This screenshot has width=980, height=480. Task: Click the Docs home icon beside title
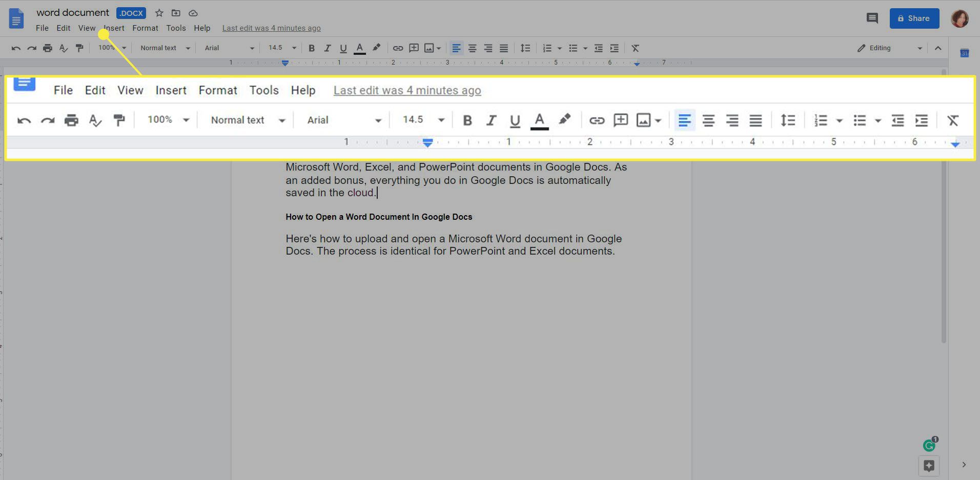coord(16,19)
